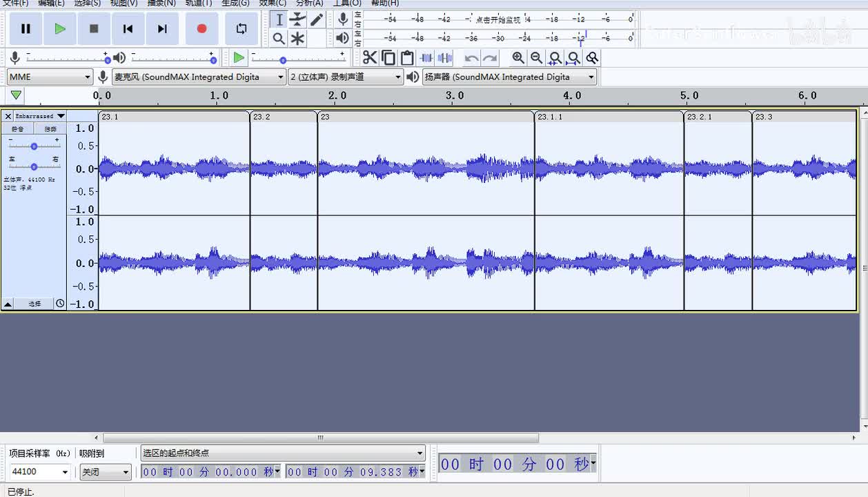The width and height of the screenshot is (868, 497).
Task: Toggle the Loop playback button
Action: (241, 29)
